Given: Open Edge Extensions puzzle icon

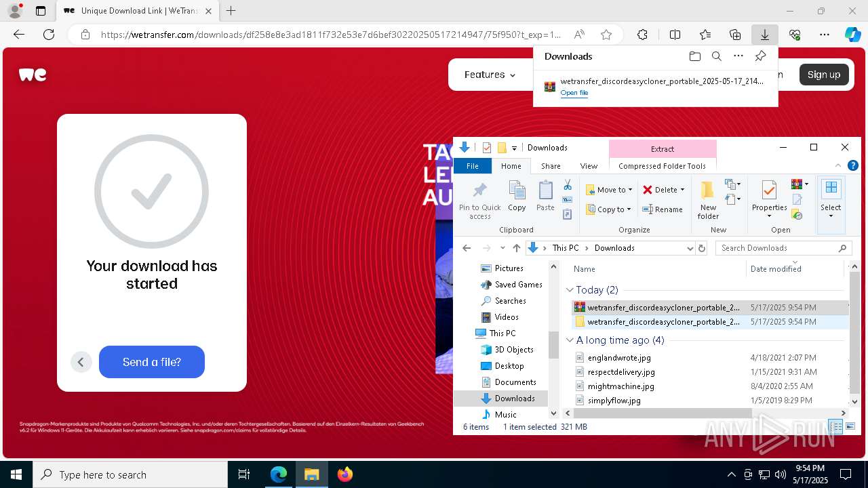Looking at the screenshot, I should click(x=642, y=35).
